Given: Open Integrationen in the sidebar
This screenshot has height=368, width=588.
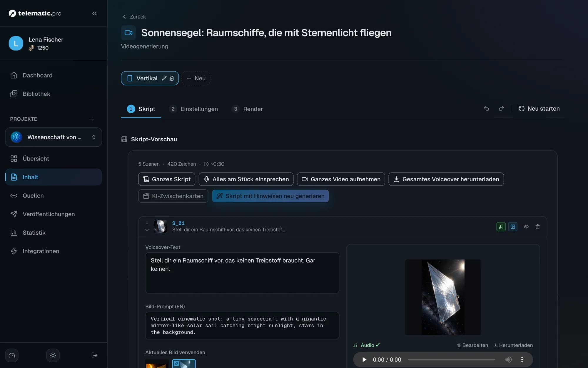Looking at the screenshot, I should (x=54, y=251).
